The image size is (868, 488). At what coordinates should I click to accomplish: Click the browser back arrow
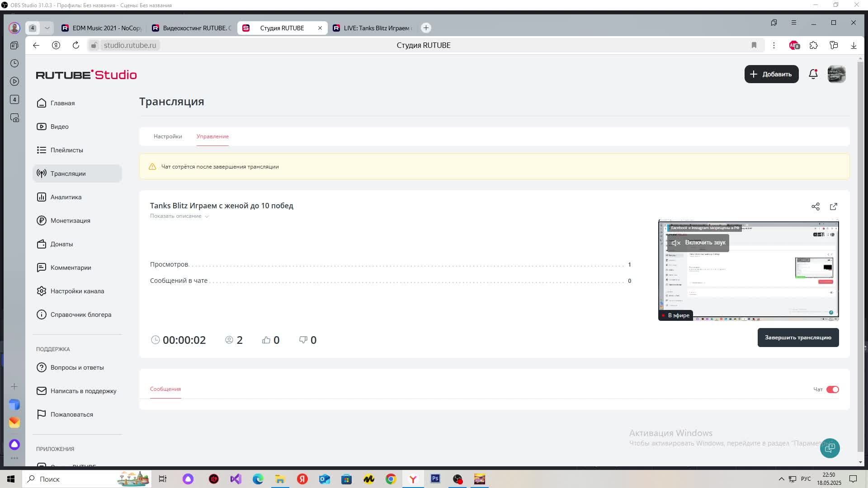pyautogui.click(x=36, y=45)
